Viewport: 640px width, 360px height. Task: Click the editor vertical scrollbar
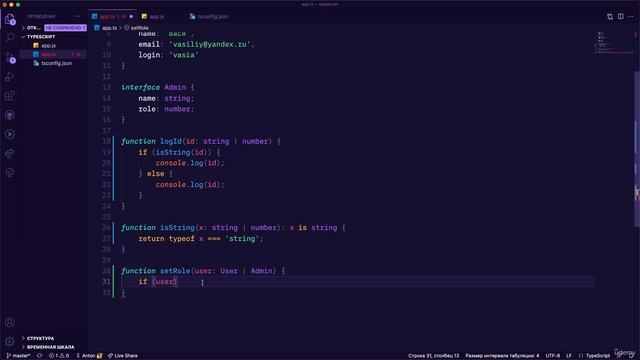(x=637, y=149)
